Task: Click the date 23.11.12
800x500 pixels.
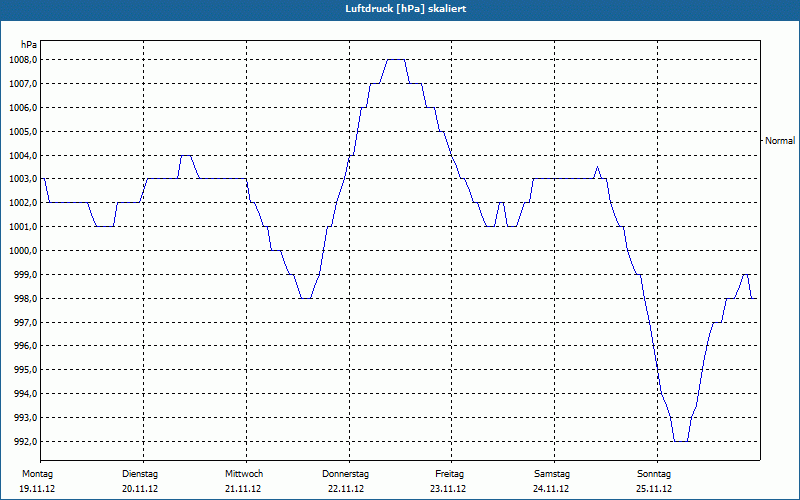Action: click(x=448, y=489)
